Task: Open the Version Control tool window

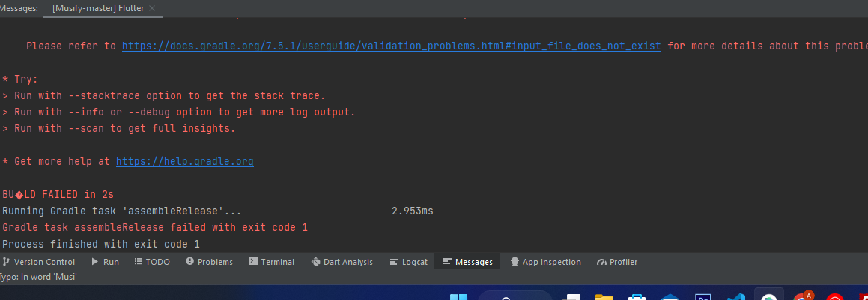Action: pos(39,262)
